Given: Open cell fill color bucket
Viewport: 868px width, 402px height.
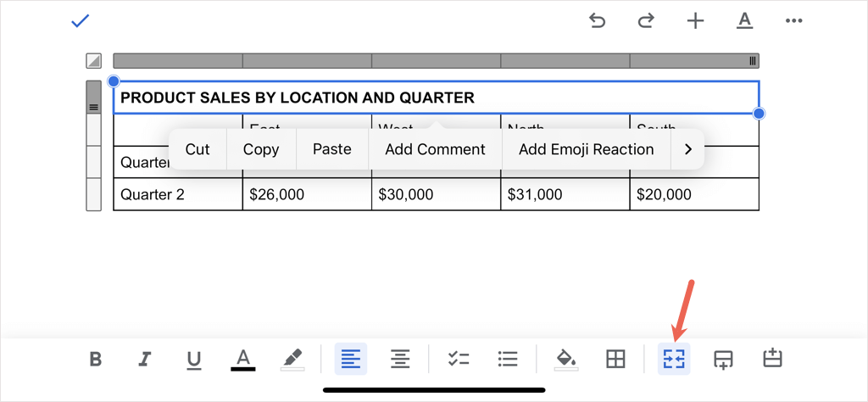Looking at the screenshot, I should (x=565, y=360).
